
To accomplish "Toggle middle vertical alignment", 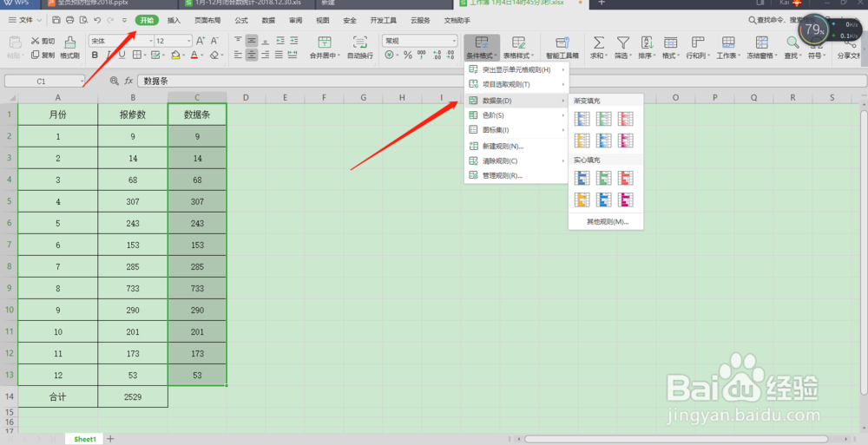I will (x=252, y=41).
